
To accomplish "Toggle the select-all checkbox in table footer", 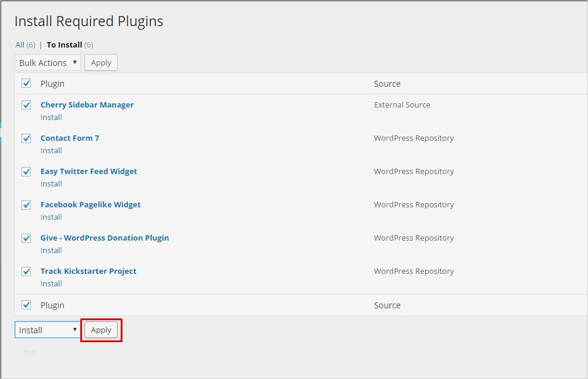I will (26, 305).
